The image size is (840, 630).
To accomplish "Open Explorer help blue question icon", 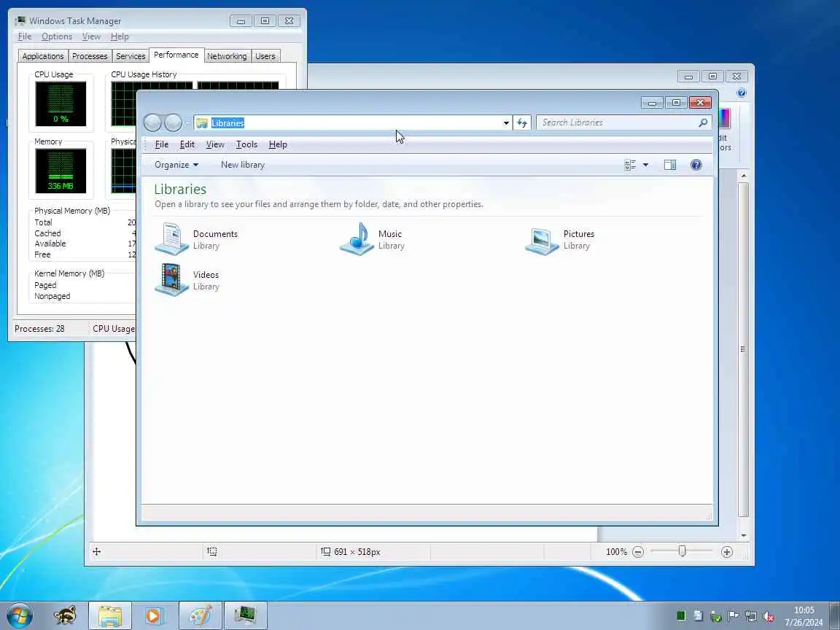I will click(696, 165).
